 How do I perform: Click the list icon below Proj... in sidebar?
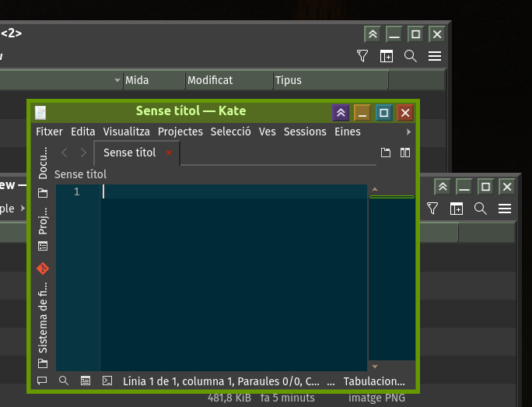(x=43, y=246)
